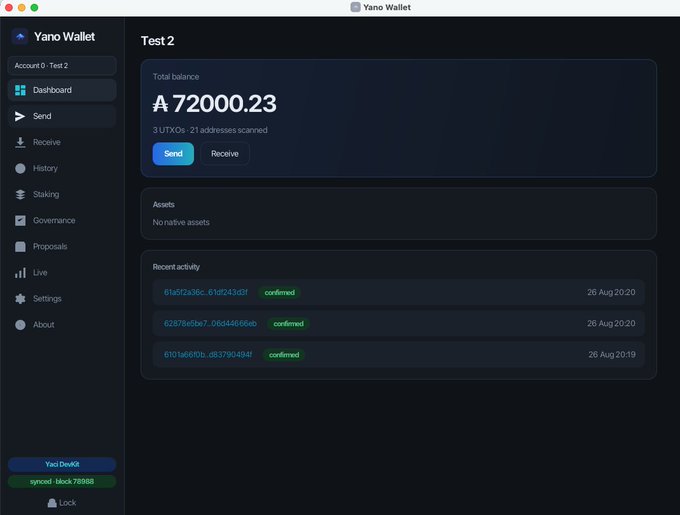This screenshot has width=680, height=515.
Task: Open the Settings label in sidebar
Action: [x=47, y=299]
